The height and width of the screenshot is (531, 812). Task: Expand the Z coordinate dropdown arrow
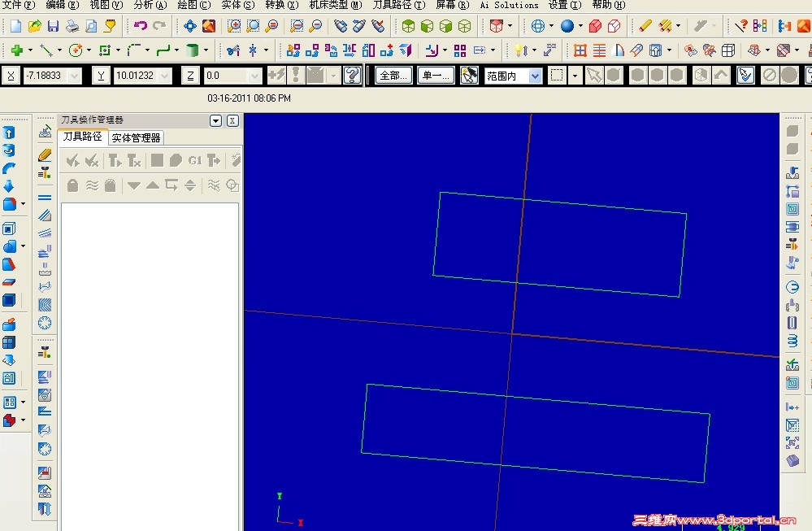(254, 76)
